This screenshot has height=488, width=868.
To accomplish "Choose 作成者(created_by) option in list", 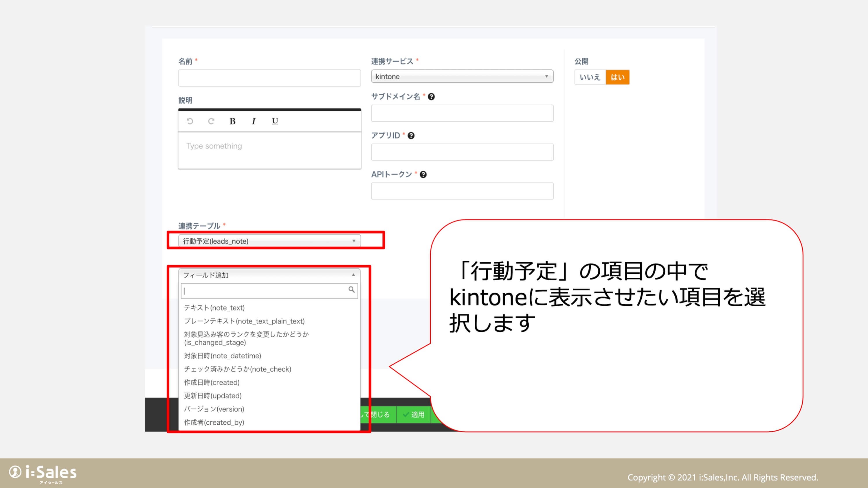I will [x=214, y=422].
